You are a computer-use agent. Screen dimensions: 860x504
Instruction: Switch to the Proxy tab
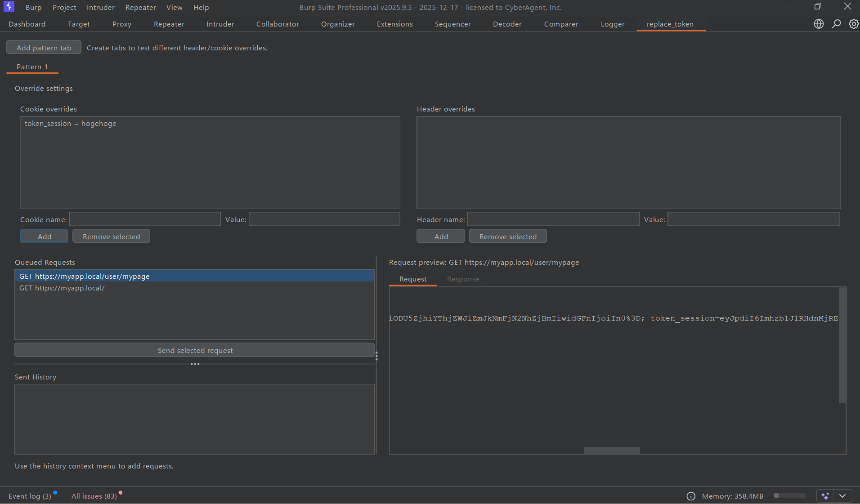[122, 24]
